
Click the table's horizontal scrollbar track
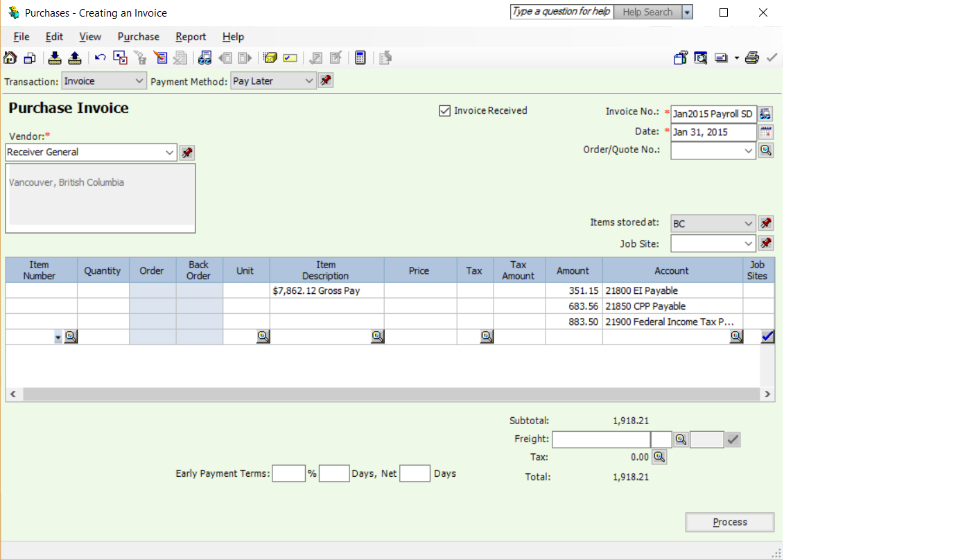391,394
